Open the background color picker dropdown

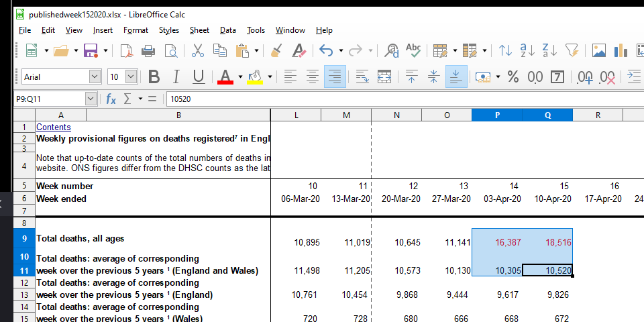pos(270,76)
